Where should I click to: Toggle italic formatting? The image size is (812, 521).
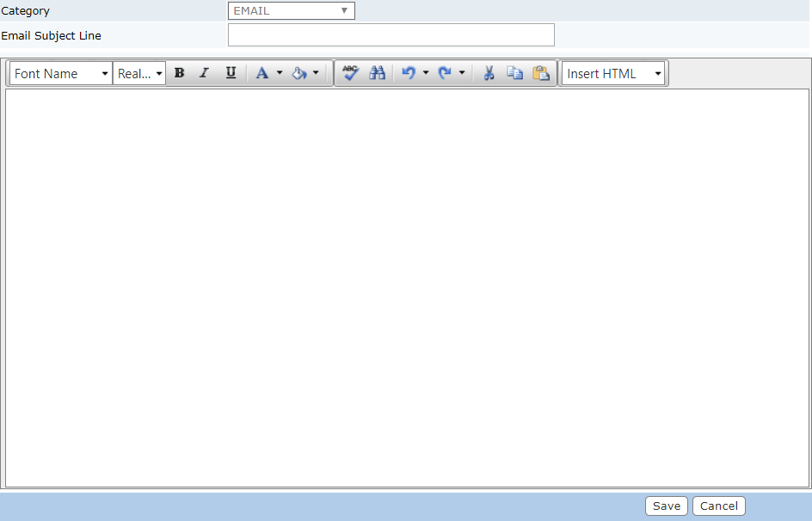point(205,73)
